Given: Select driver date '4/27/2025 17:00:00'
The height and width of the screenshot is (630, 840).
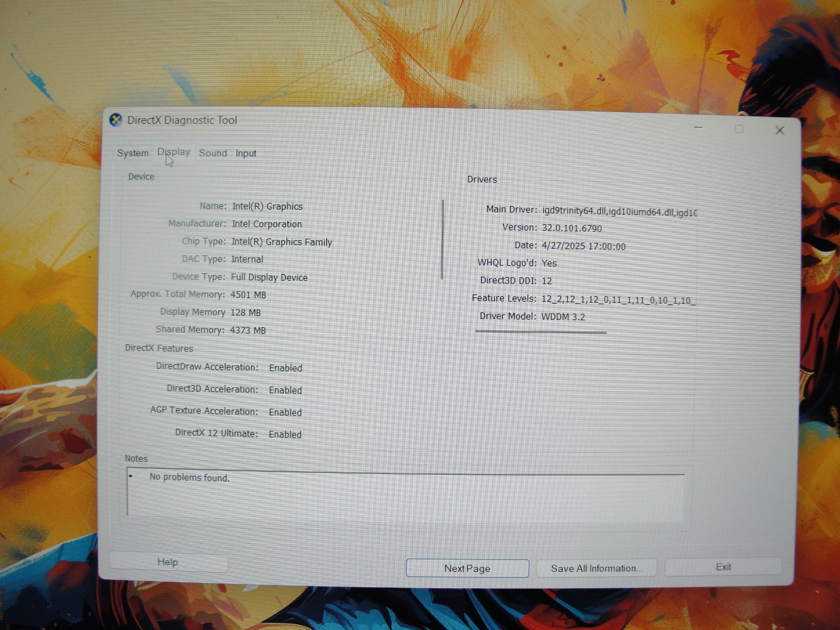Looking at the screenshot, I should 584,246.
